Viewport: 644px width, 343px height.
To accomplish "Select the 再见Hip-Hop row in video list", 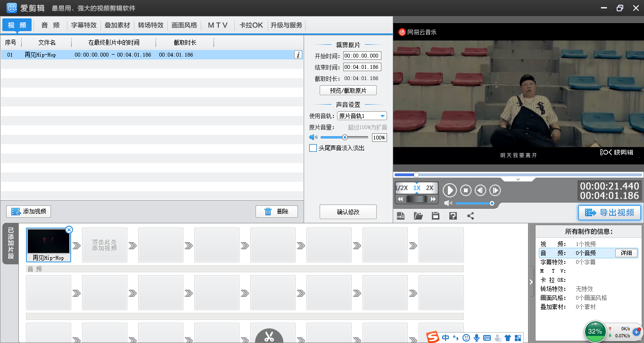I will [x=152, y=55].
